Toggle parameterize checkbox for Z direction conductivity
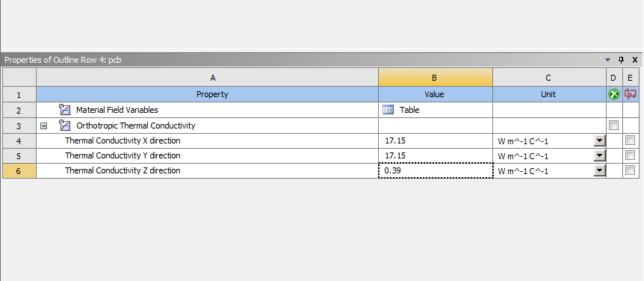 (630, 170)
